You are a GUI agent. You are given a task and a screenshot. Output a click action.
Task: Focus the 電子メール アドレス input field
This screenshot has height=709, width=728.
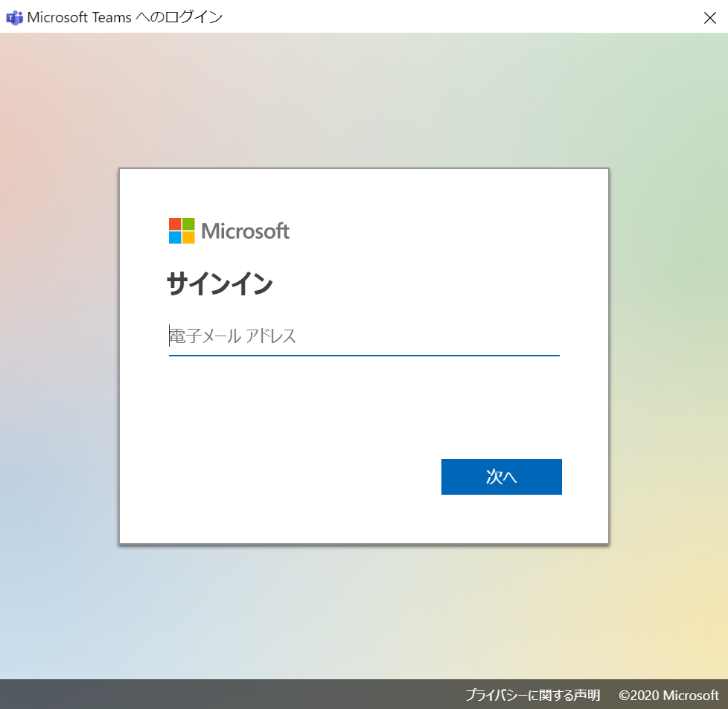[364, 336]
